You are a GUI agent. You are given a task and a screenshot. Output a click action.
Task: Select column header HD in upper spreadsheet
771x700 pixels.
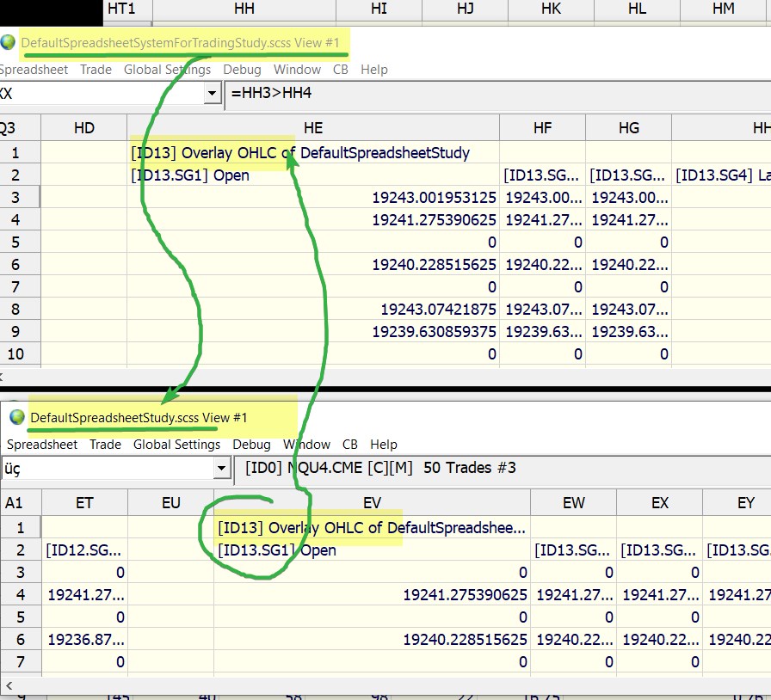click(83, 128)
